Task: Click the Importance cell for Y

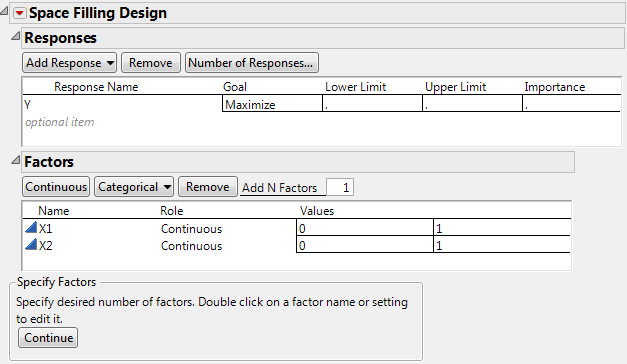Action: (572, 104)
